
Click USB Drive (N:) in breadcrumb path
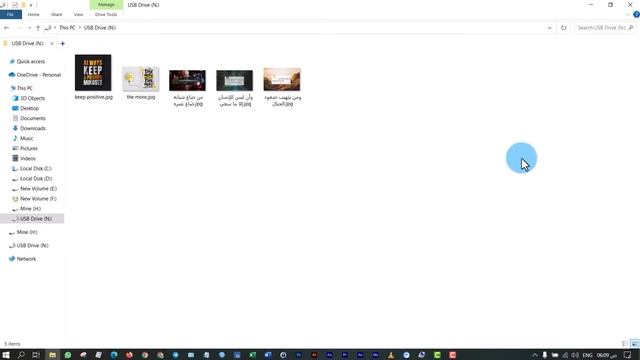[x=100, y=28]
